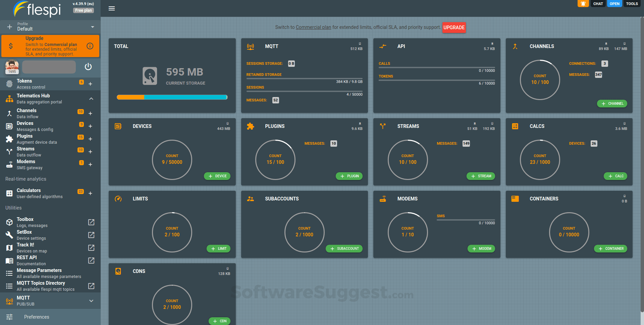The image size is (644, 325).
Task: Click the Modems SMS gateway icon
Action: pos(9,164)
